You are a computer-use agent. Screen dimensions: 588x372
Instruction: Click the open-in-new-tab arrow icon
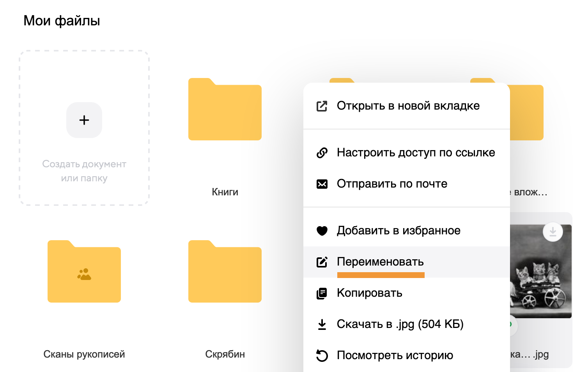(322, 106)
